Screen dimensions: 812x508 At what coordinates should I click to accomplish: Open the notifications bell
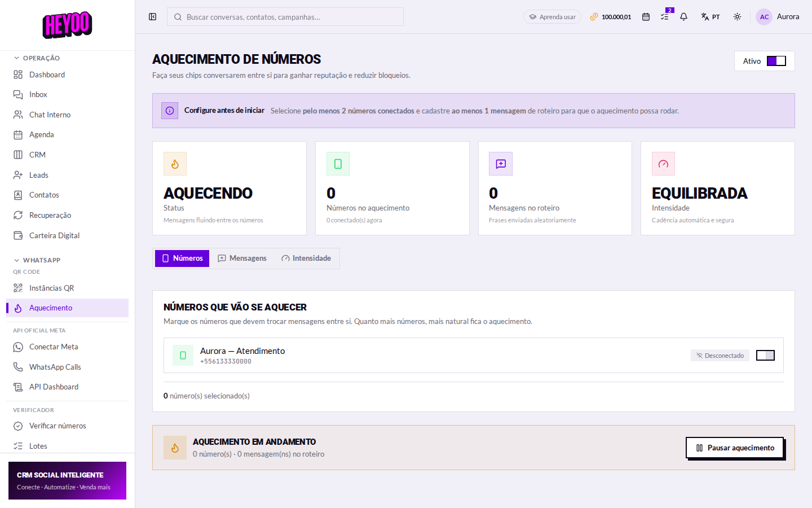click(x=683, y=17)
